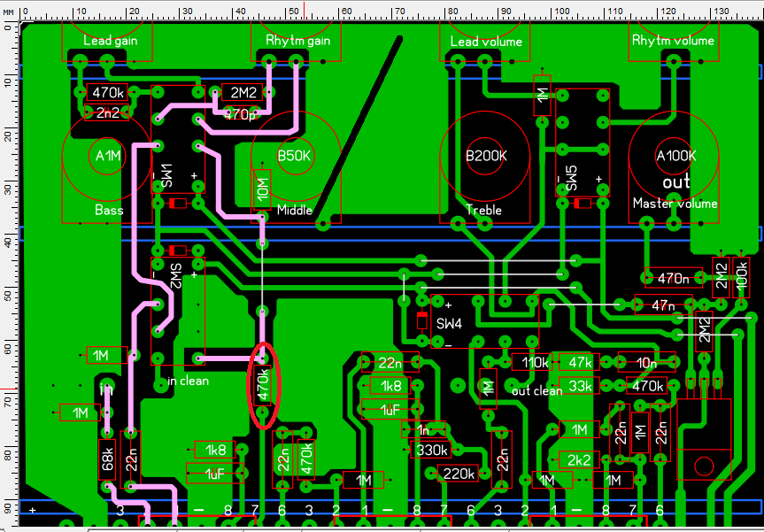Select the 470k resistor beside the 33k resistor
The image size is (764, 532).
pyautogui.click(x=646, y=385)
